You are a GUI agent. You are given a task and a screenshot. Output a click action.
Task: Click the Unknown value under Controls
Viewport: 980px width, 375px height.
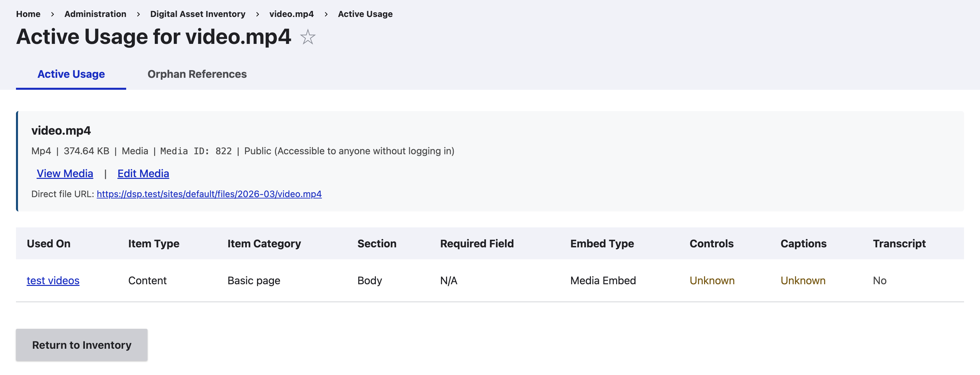[x=712, y=280]
